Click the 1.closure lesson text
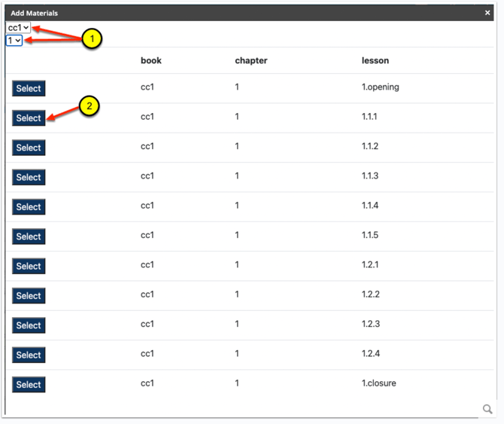This screenshot has width=504, height=424. click(378, 383)
